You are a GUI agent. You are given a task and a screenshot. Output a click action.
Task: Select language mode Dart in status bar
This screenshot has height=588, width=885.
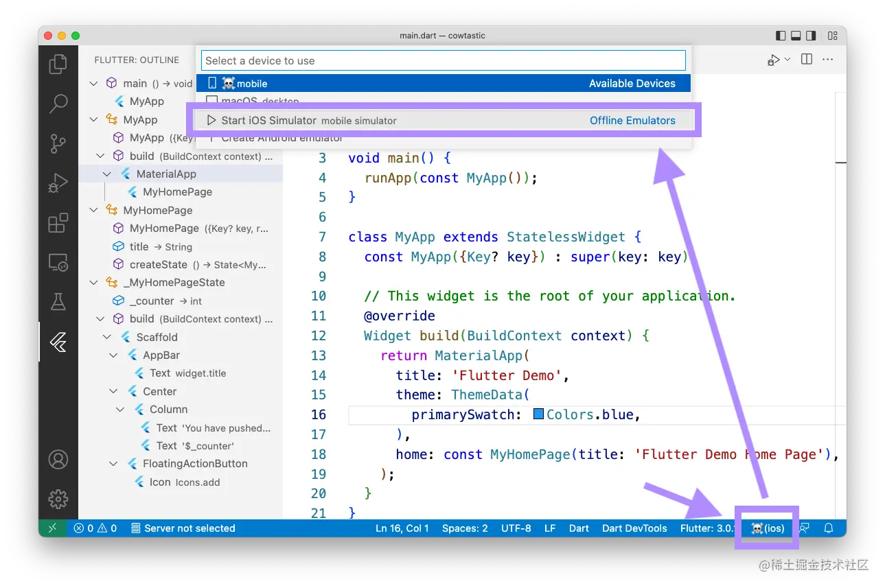tap(579, 528)
